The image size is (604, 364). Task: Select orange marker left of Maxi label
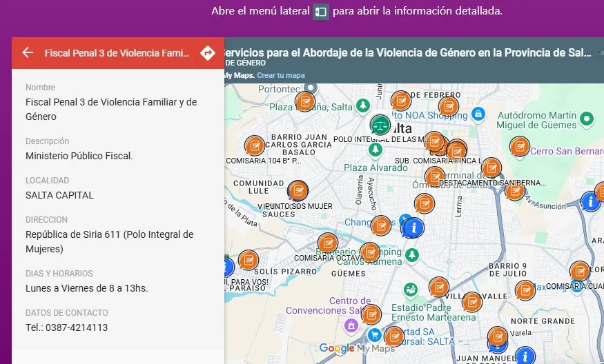(525, 290)
